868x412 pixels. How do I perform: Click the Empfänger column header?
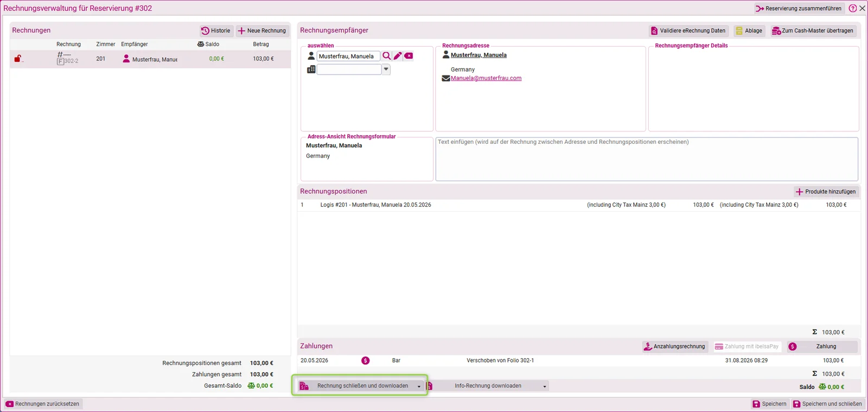tap(135, 45)
